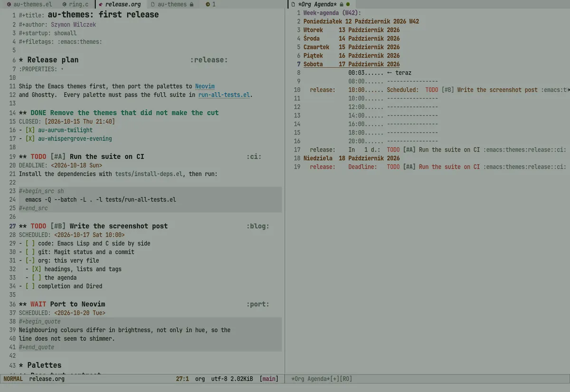Click the C file icon on ring.c tab
Image resolution: width=570 pixels, height=392 pixels.
pos(64,4)
